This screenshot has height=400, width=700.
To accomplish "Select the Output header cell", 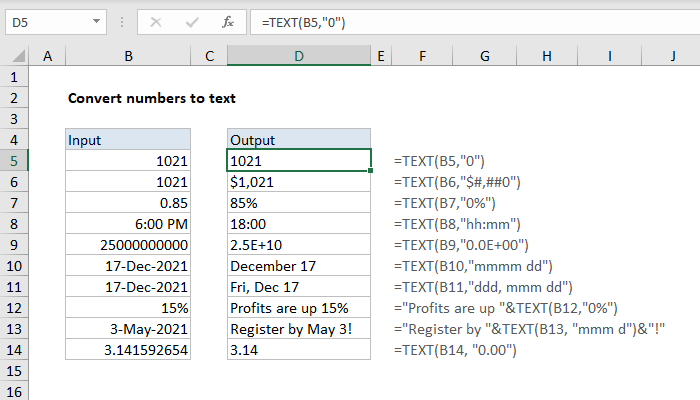I will (299, 140).
